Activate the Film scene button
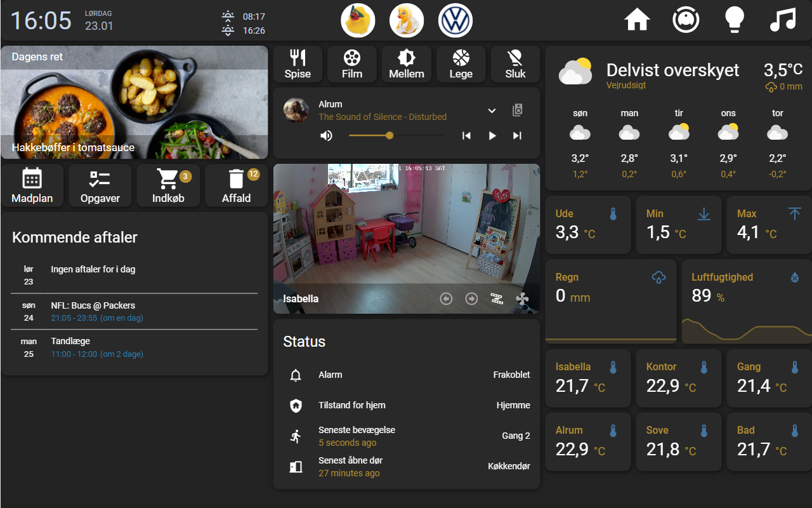Viewport: 812px width, 508px height. click(x=352, y=64)
